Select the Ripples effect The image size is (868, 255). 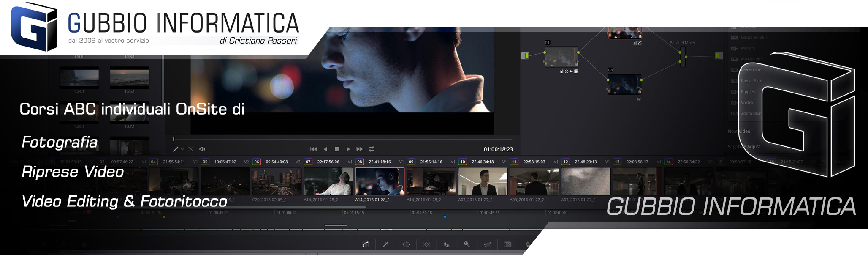(743, 92)
